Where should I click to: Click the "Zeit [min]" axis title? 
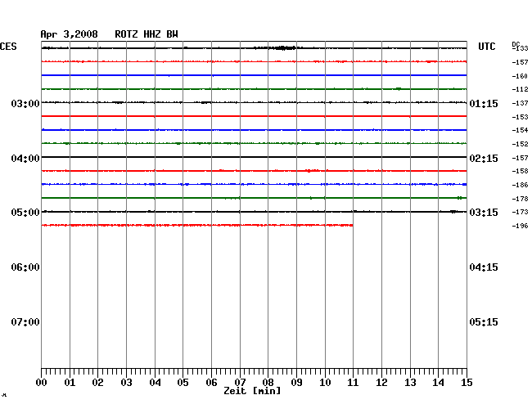(252, 391)
